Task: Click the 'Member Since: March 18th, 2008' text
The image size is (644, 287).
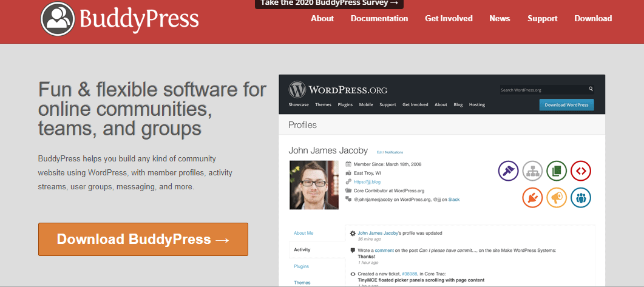Action: (x=387, y=164)
